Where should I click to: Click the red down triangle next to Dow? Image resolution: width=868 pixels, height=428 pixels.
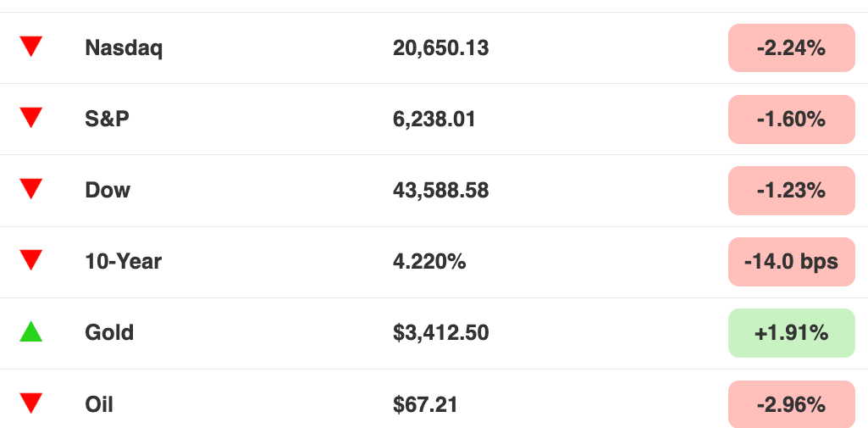click(x=31, y=189)
